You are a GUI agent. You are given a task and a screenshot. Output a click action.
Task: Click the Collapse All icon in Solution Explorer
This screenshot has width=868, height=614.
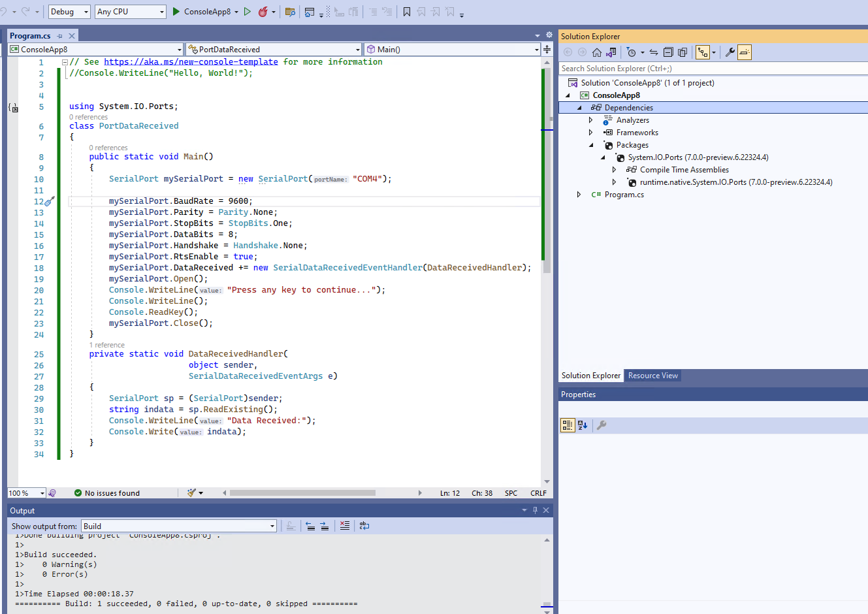pyautogui.click(x=667, y=52)
